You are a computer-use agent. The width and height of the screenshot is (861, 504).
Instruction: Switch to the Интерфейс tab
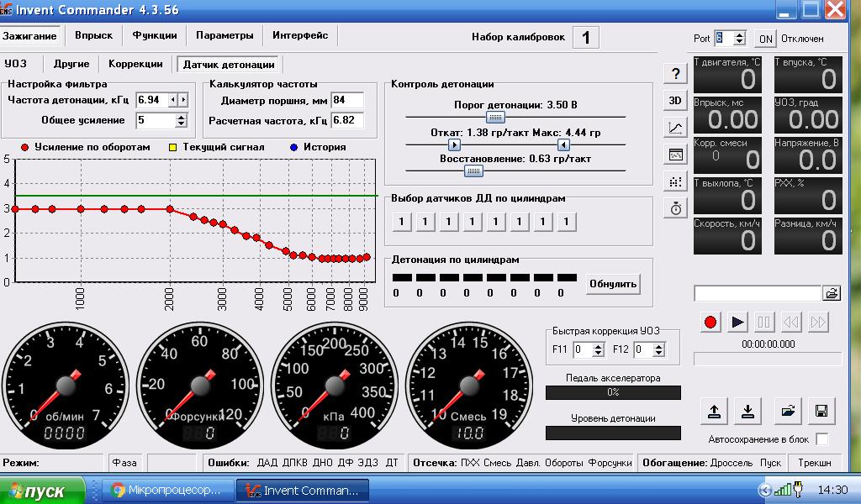point(300,35)
